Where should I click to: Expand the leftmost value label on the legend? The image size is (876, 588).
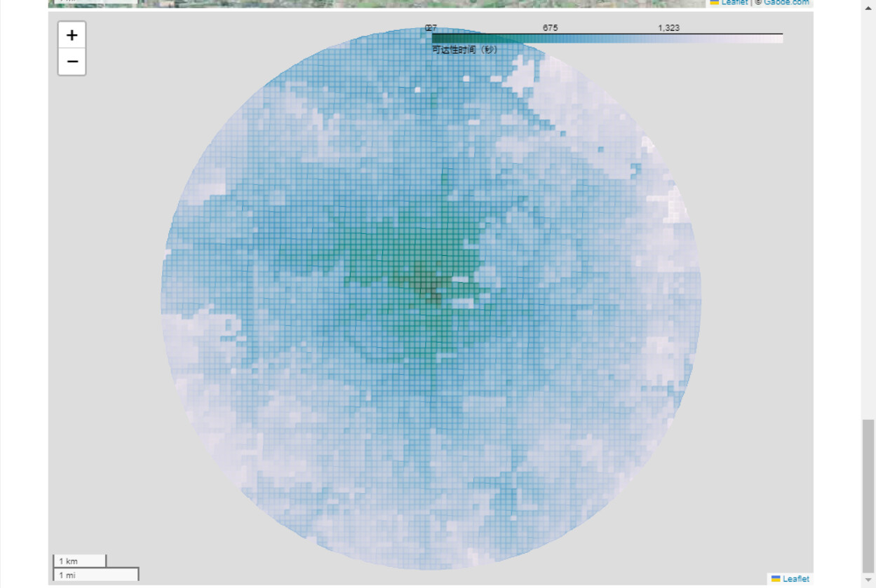tap(430, 28)
